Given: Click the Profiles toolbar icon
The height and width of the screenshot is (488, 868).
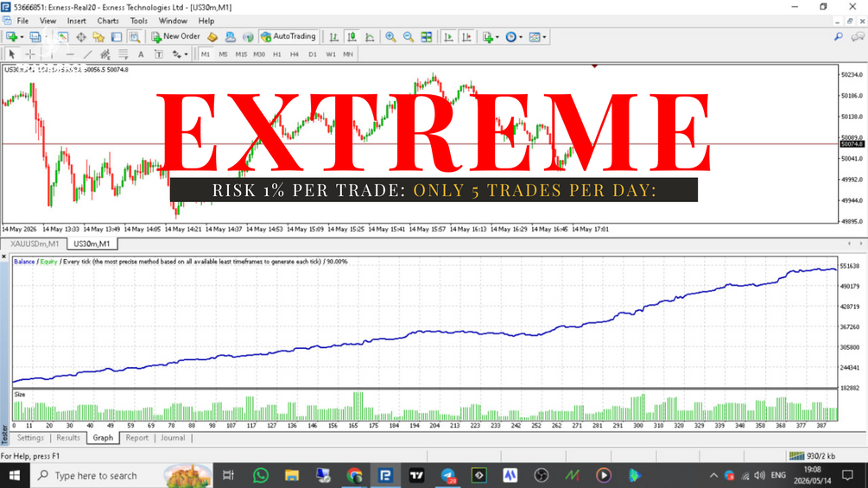Looking at the screenshot, I should (x=35, y=37).
